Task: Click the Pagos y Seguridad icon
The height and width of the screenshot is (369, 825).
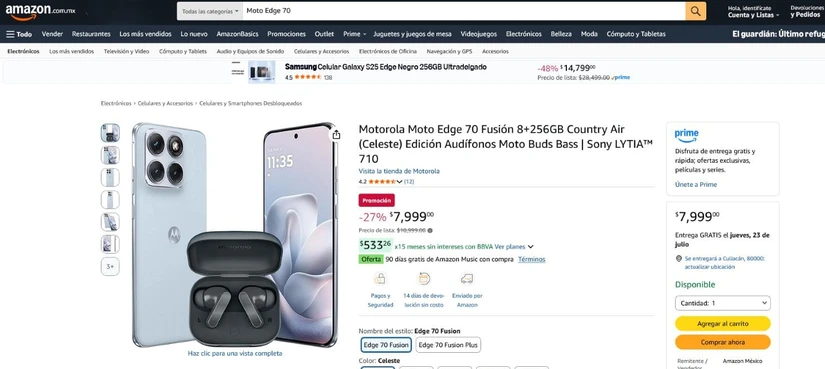Action: tap(380, 278)
